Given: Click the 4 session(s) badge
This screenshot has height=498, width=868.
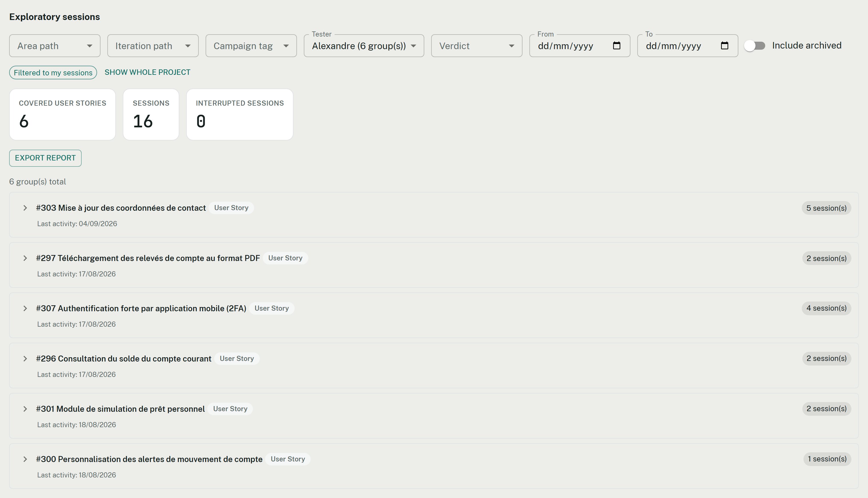Looking at the screenshot, I should [826, 308].
